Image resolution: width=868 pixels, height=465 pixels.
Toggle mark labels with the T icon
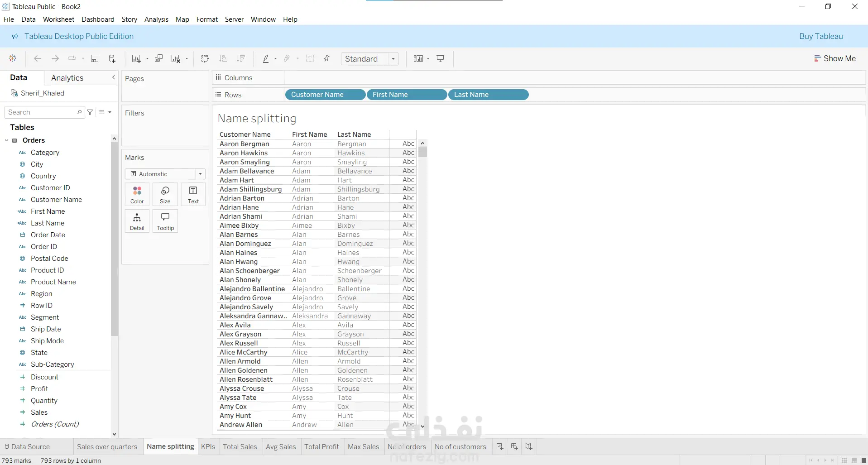[x=310, y=58]
